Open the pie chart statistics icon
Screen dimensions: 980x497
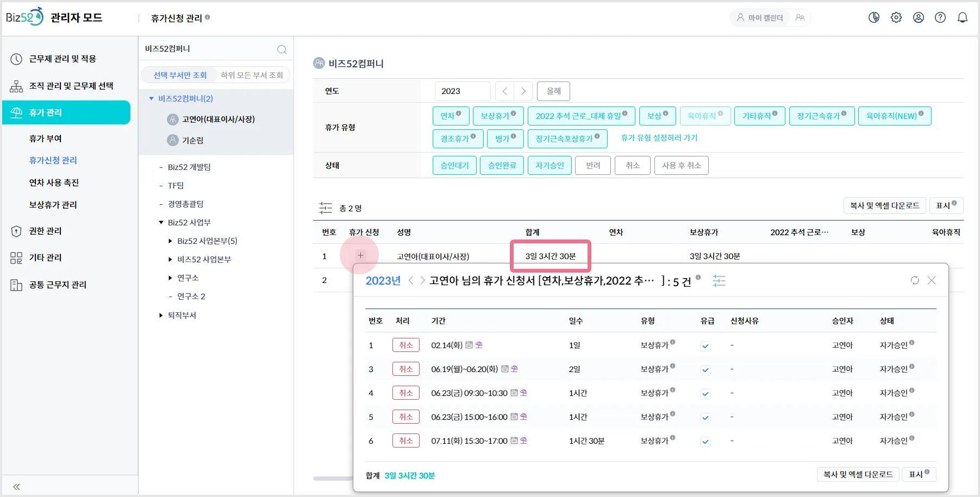click(874, 17)
